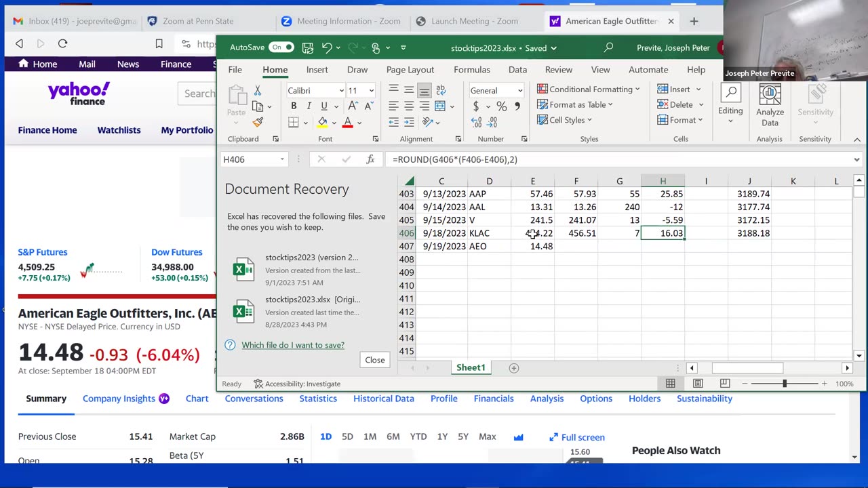Toggle Align Left for cell text

pos(393,106)
